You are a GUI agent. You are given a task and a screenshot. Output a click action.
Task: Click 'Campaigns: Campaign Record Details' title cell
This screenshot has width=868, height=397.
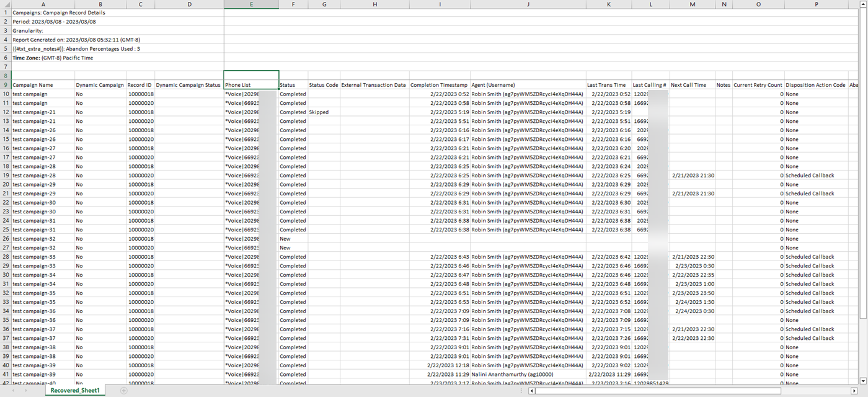coord(59,12)
